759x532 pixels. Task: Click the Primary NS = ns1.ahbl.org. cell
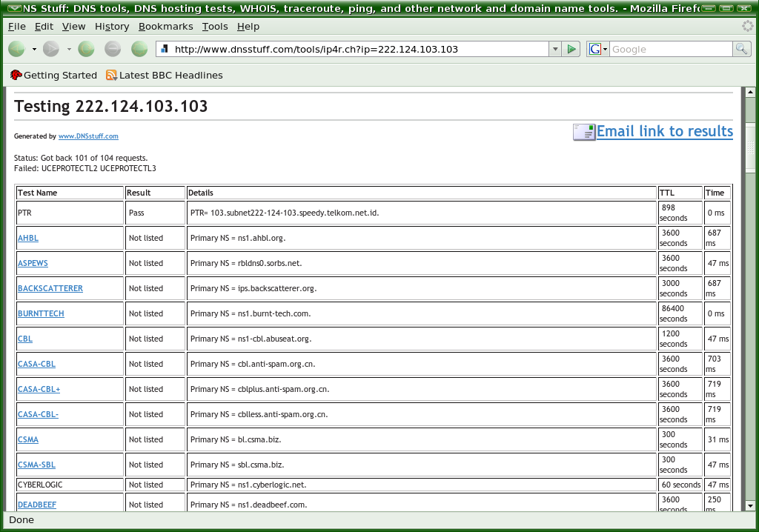[x=421, y=238]
